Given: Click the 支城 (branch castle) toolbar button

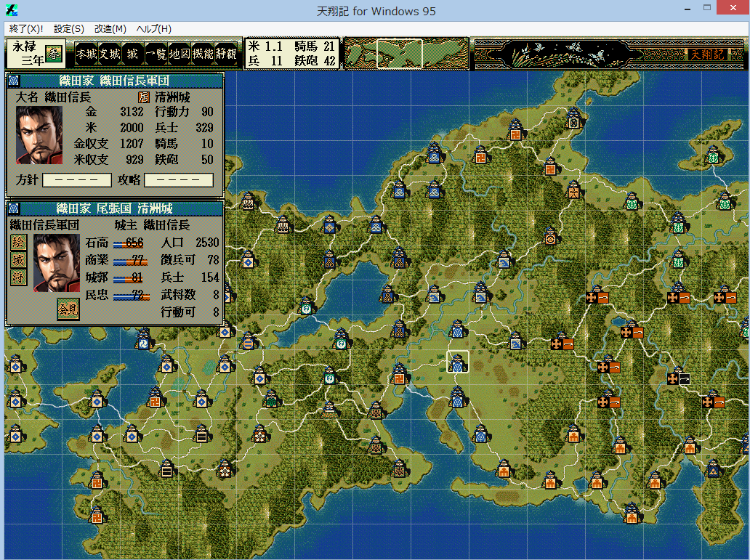Looking at the screenshot, I should (109, 54).
